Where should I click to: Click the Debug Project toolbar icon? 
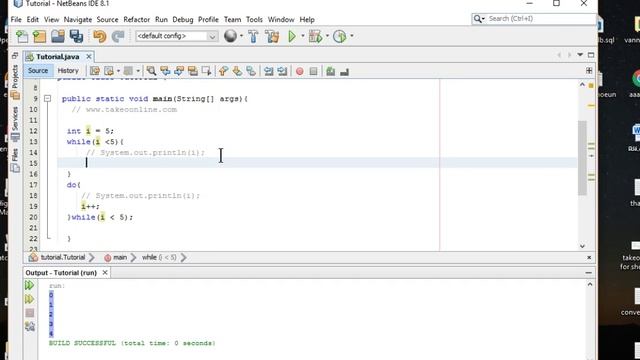315,36
